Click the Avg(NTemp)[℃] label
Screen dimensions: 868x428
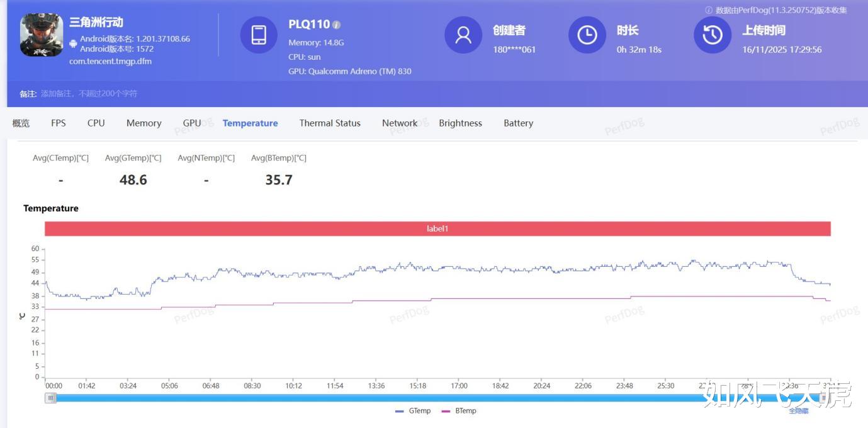click(x=206, y=158)
